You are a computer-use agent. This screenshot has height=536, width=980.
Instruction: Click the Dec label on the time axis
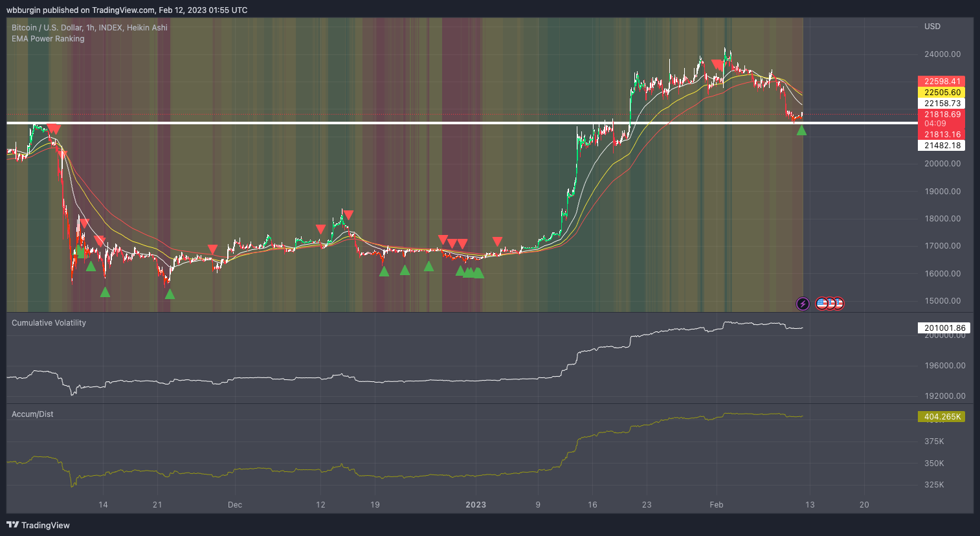click(235, 505)
